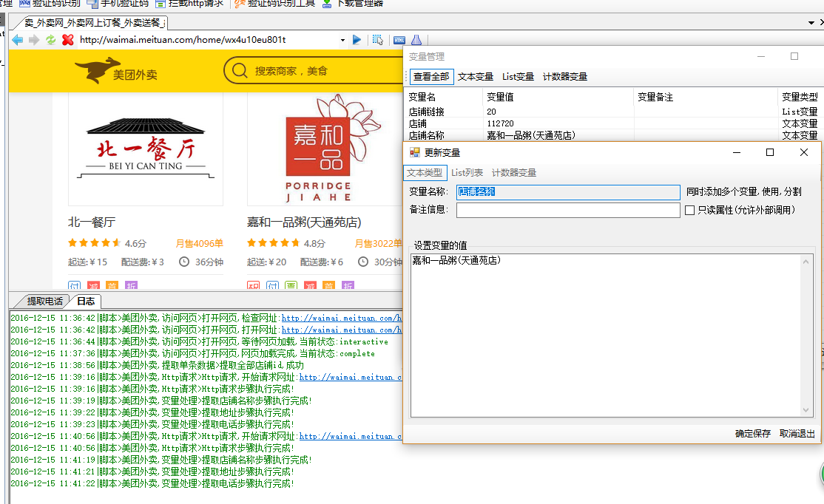
Task: Switch to the 计数器变量 tab in update dialog
Action: pos(514,173)
